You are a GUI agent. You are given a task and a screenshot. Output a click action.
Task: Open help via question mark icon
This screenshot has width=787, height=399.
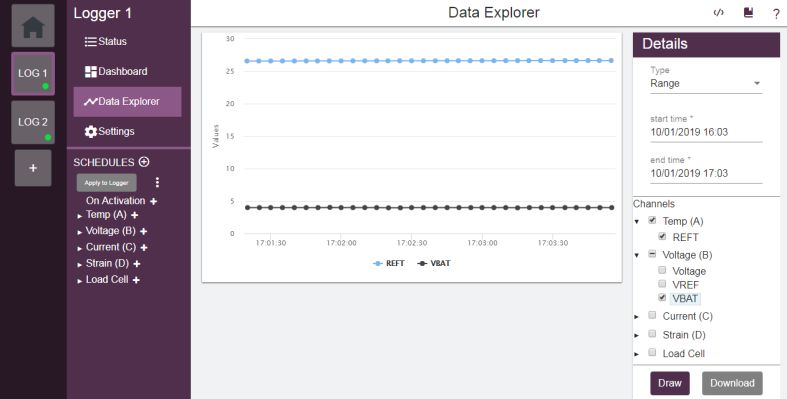pyautogui.click(x=776, y=14)
